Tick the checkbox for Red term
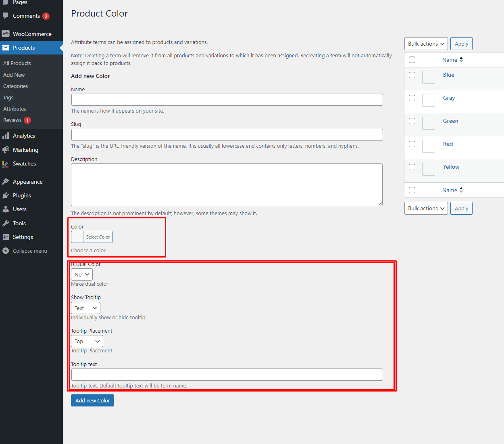This screenshot has height=444, width=504. [x=412, y=144]
